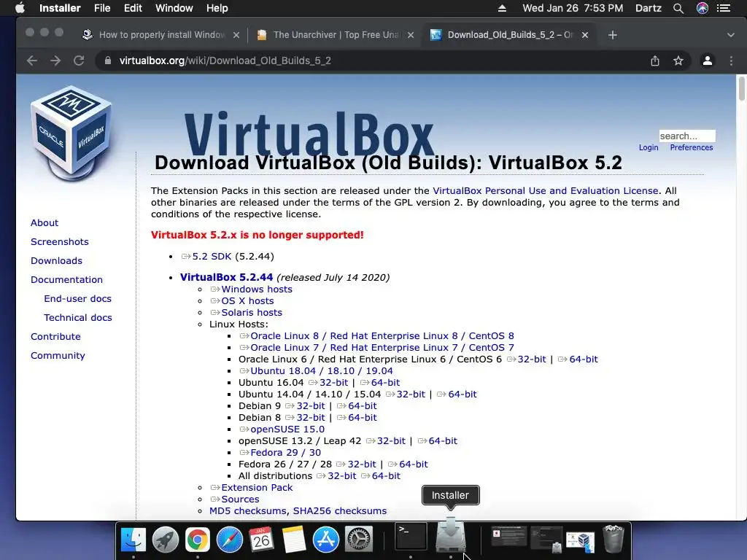
Task: Open Chrome three-dot menu
Action: [x=731, y=61]
